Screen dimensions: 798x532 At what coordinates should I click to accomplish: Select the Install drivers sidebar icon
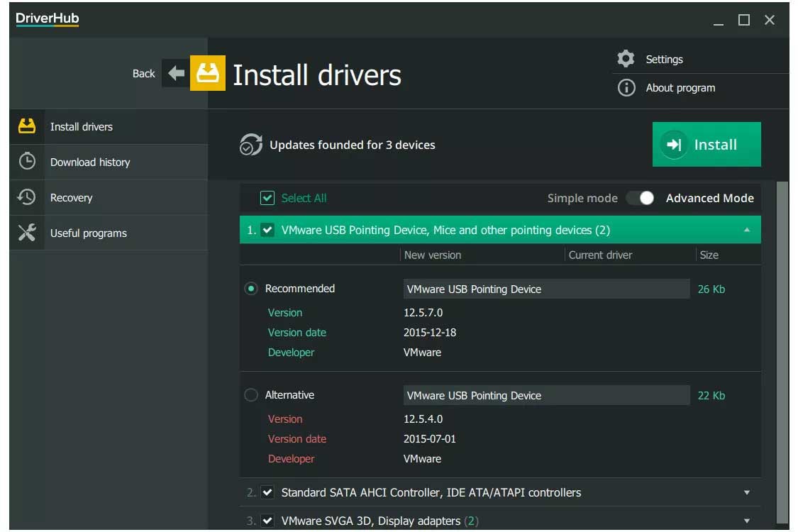26,126
